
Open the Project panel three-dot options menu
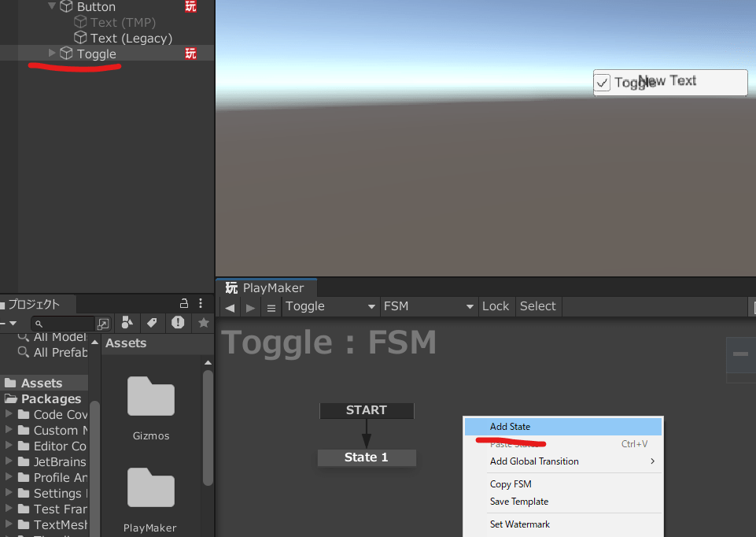(x=201, y=304)
